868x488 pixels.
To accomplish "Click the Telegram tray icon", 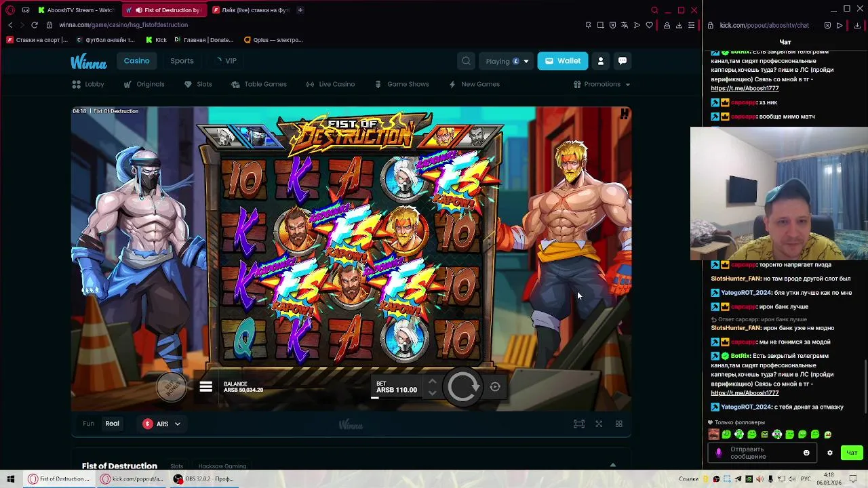I will click(738, 479).
